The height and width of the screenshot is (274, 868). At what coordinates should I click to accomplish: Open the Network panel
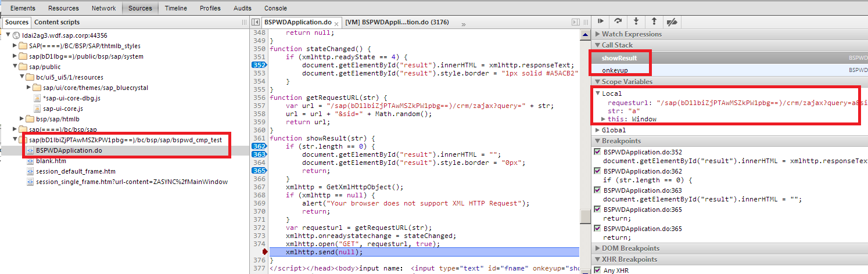[104, 8]
